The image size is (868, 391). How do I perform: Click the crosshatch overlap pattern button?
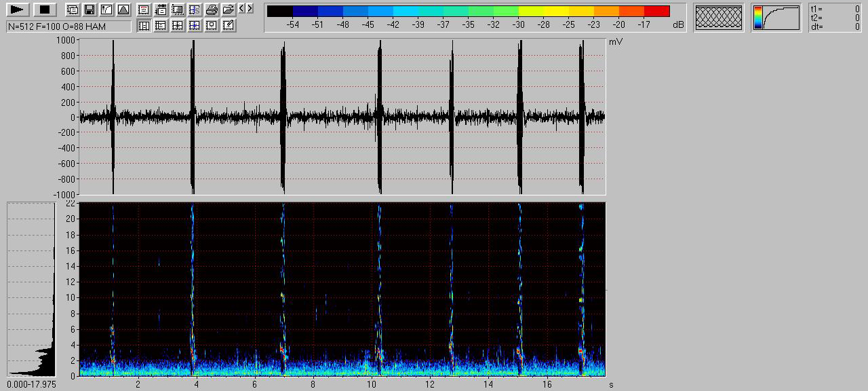click(x=719, y=18)
